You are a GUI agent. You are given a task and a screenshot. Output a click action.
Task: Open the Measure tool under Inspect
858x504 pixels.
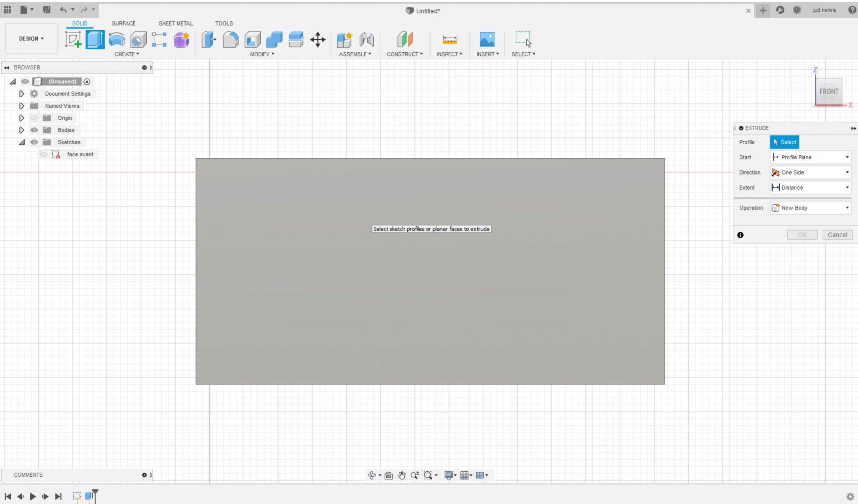tap(450, 40)
